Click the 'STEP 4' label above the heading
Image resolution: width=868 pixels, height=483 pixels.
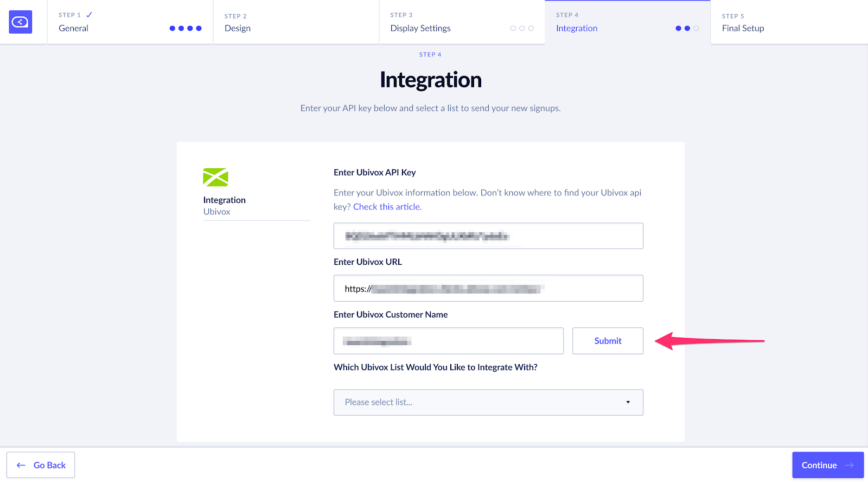point(430,54)
